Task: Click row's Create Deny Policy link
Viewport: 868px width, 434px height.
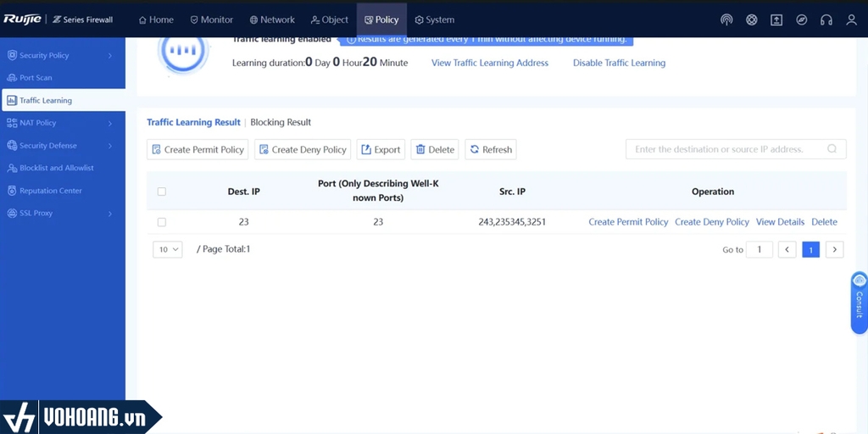Action: click(712, 222)
